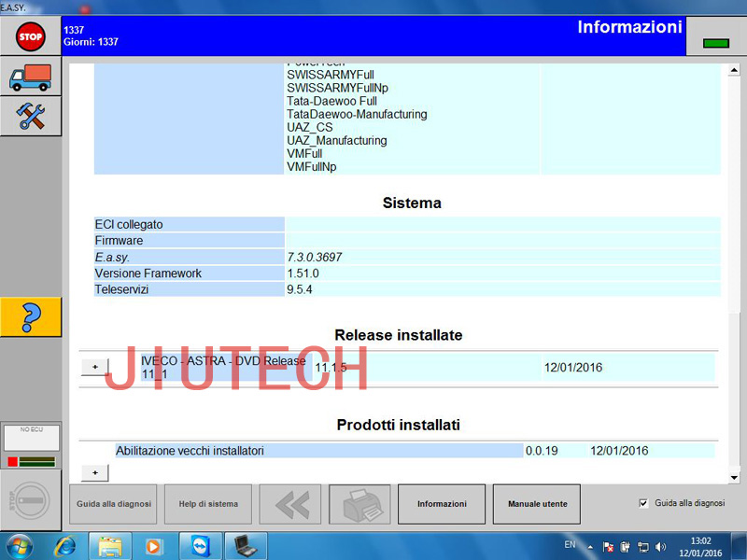747x560 pixels.
Task: Select the TataDaewoo-Manufacturing entry
Action: 357,114
